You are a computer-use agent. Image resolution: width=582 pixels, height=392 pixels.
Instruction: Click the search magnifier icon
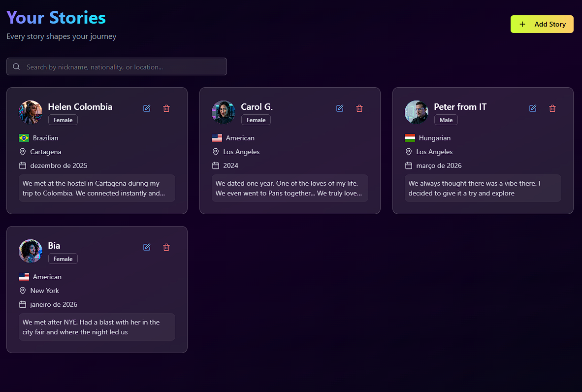(16, 66)
